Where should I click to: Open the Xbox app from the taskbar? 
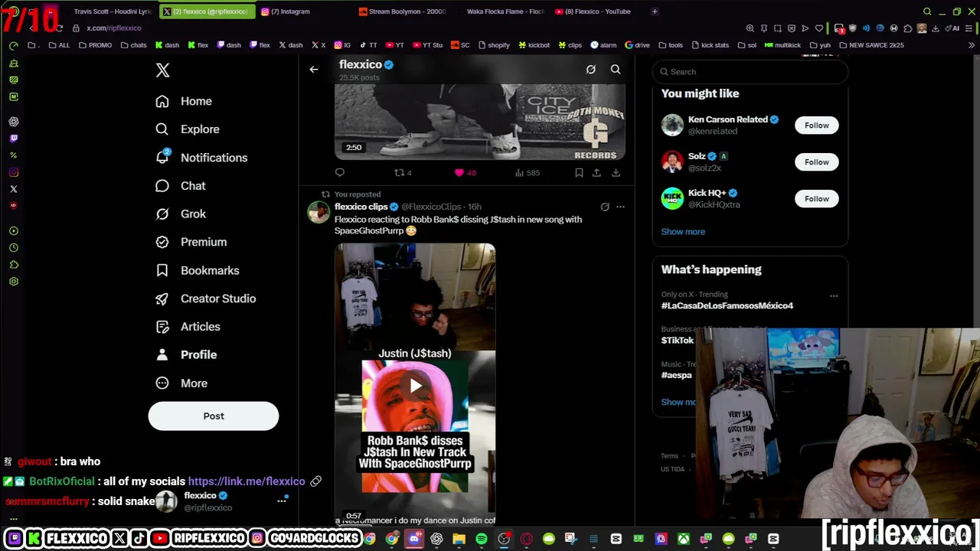click(x=684, y=539)
